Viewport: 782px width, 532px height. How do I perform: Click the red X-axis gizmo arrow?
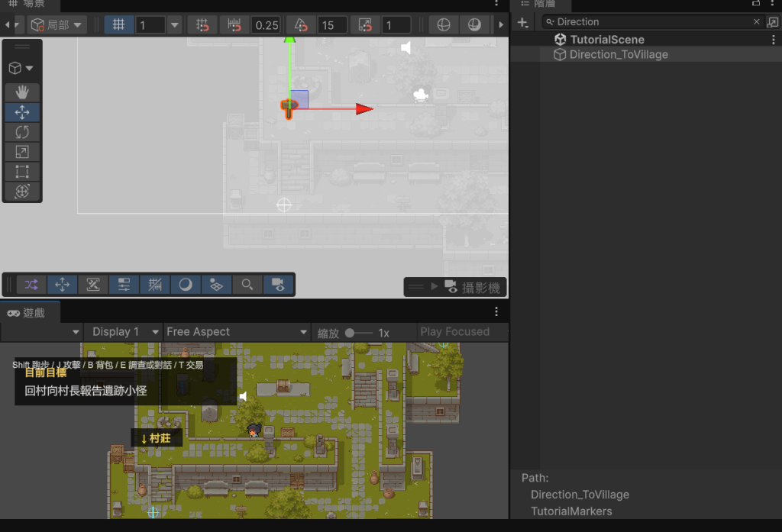pos(364,108)
